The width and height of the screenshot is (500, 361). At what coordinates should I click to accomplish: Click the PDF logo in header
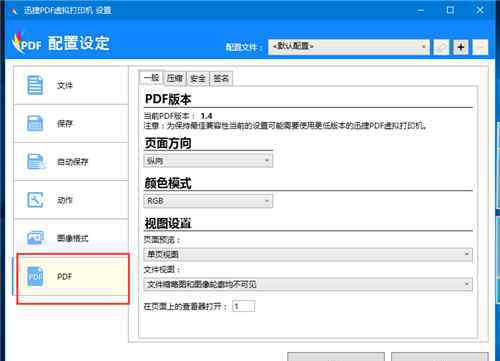click(26, 43)
